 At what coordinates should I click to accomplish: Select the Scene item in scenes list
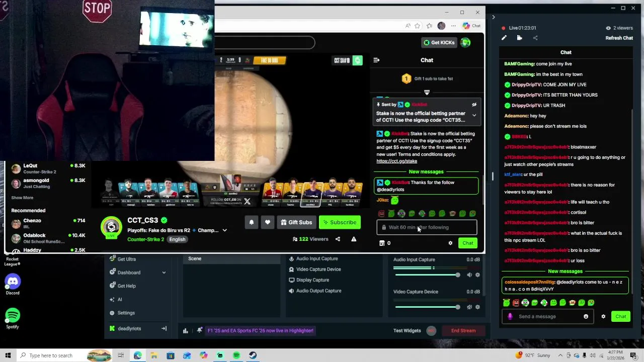[x=231, y=258]
